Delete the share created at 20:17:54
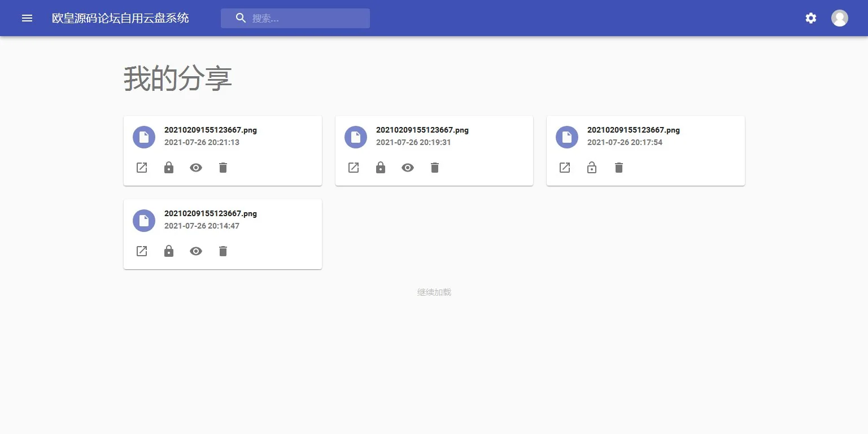The image size is (868, 434). pos(619,168)
